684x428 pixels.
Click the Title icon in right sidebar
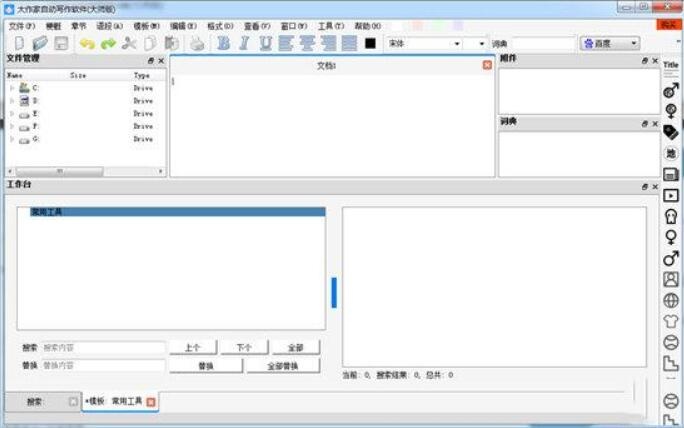tap(670, 66)
